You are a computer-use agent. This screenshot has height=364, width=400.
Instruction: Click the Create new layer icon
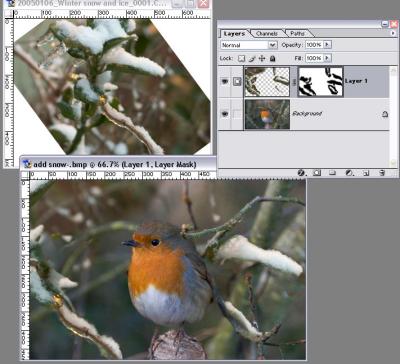366,173
